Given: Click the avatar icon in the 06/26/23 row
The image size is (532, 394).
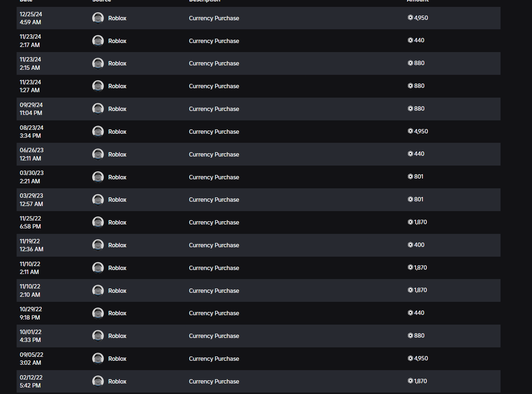Looking at the screenshot, I should point(98,155).
